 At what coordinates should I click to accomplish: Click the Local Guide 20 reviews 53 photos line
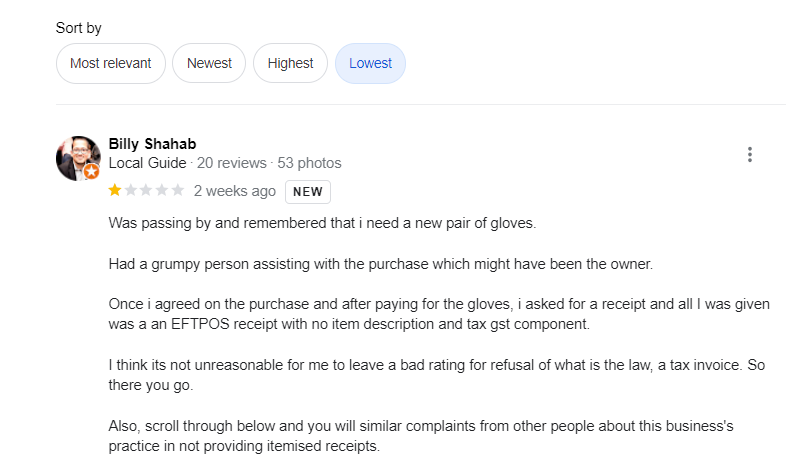(x=225, y=163)
